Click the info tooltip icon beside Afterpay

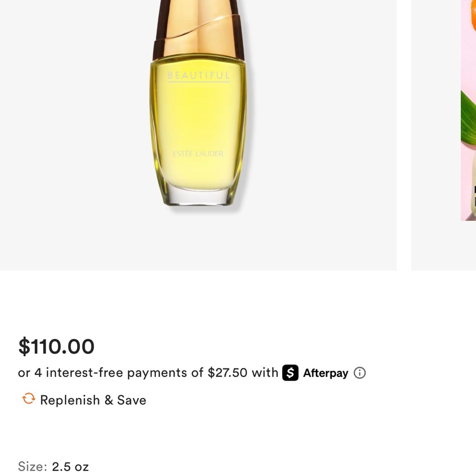point(360,373)
